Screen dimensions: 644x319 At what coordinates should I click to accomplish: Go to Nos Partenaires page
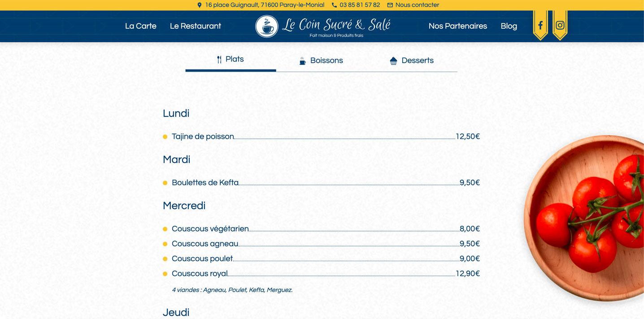tap(457, 26)
